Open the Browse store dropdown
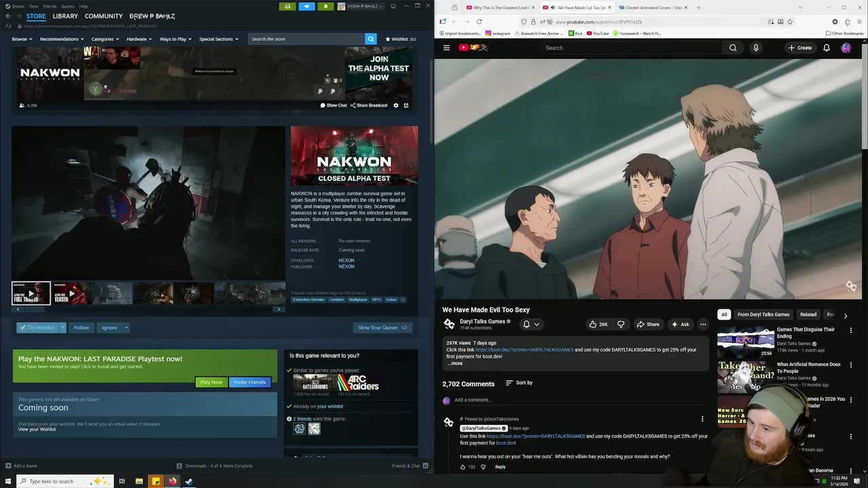This screenshot has width=868, height=488. pyautogui.click(x=22, y=39)
